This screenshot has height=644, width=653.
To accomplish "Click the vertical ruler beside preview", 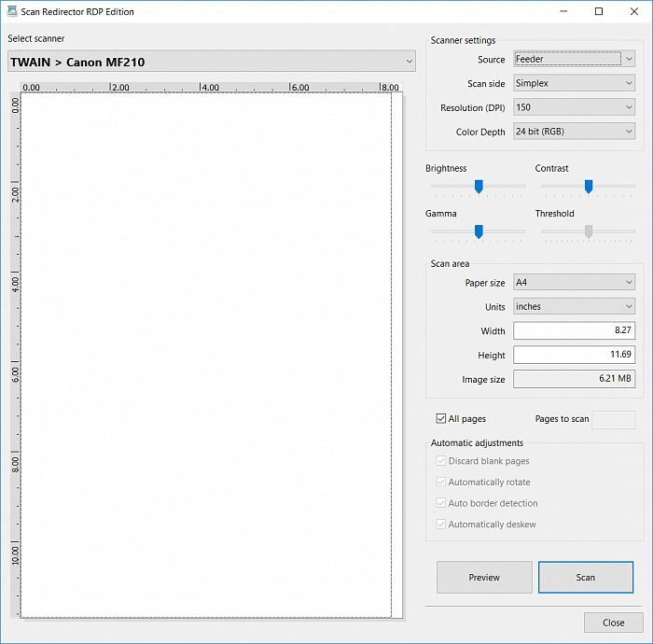I will 16,355.
